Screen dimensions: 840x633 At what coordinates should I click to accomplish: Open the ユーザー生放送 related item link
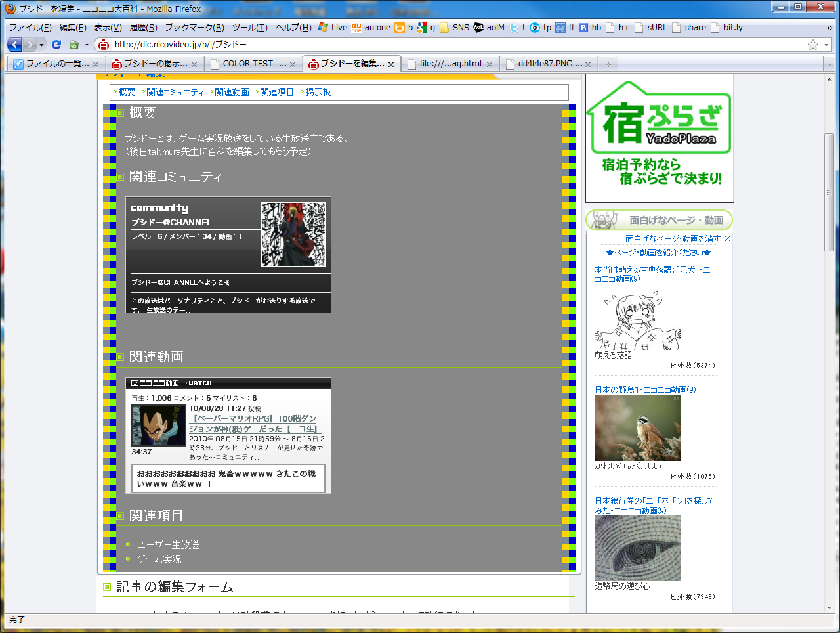(x=168, y=545)
